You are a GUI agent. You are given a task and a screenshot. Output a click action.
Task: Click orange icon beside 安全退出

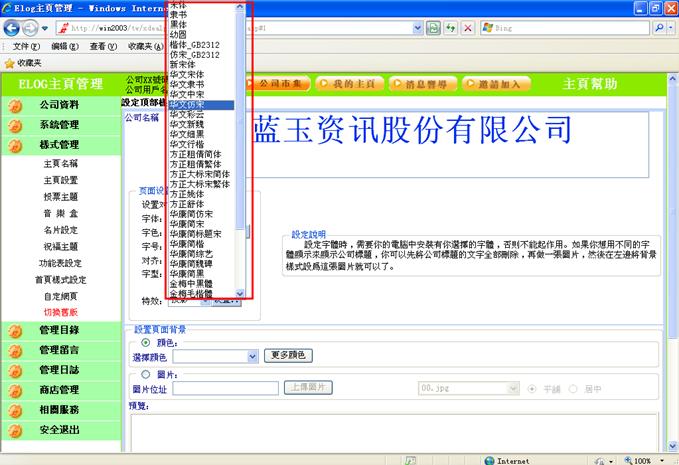14,429
